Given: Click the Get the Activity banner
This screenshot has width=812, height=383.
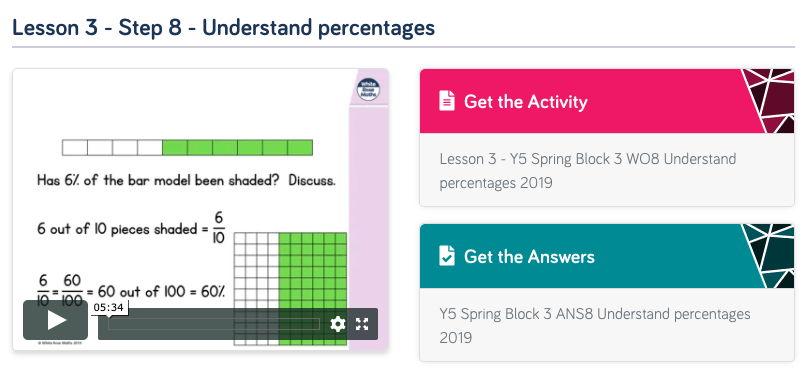Looking at the screenshot, I should click(x=606, y=101).
